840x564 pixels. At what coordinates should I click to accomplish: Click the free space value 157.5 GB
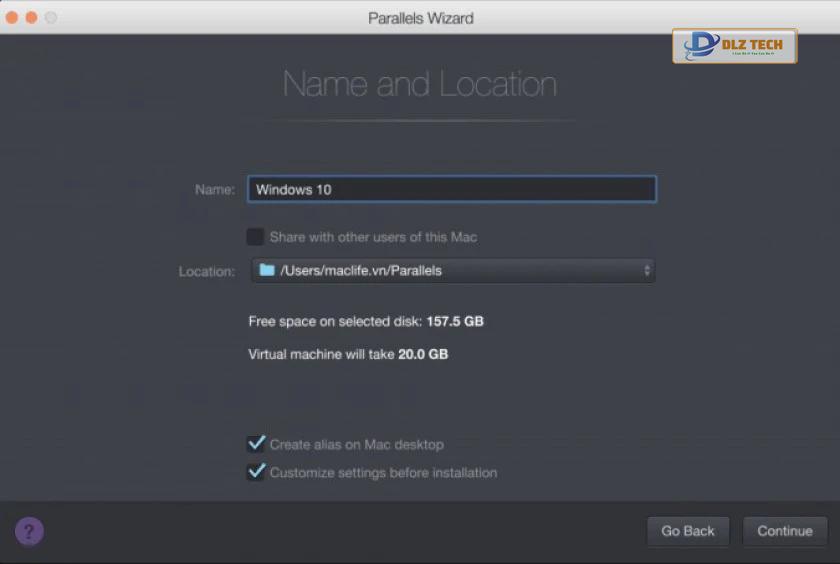pyautogui.click(x=455, y=321)
